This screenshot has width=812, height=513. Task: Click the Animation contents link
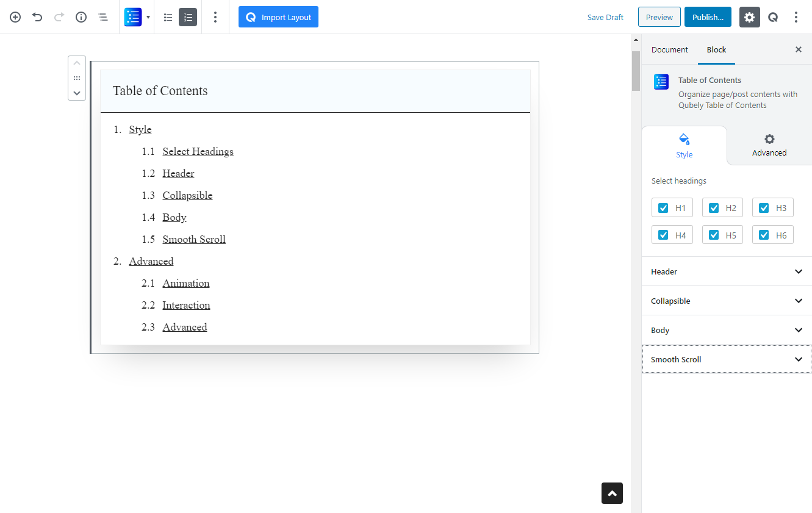[x=186, y=283]
